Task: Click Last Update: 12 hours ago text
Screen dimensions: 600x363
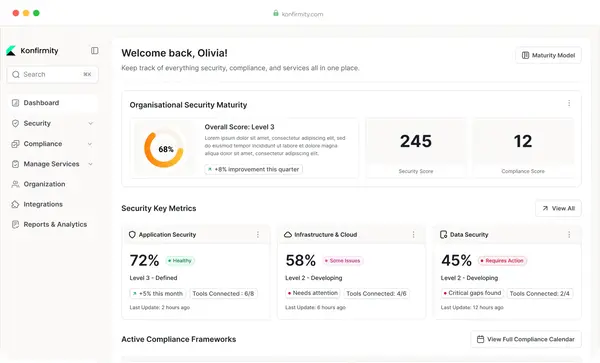Action: click(472, 307)
